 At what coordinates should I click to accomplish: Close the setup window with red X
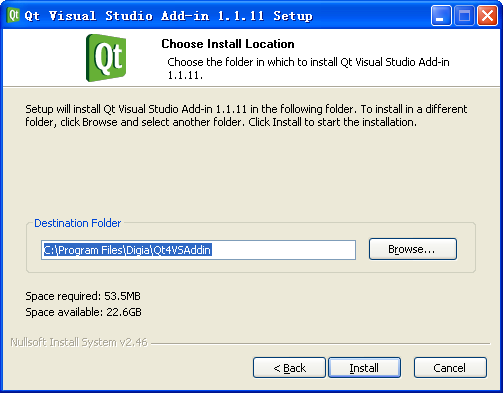(487, 16)
